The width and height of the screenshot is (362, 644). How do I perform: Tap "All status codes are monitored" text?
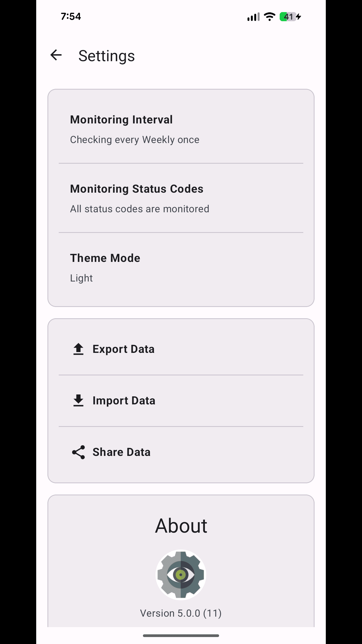[x=139, y=209]
